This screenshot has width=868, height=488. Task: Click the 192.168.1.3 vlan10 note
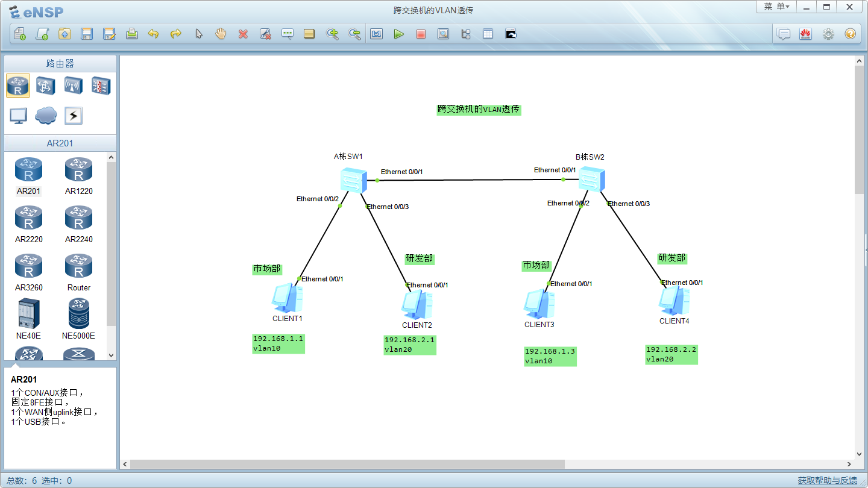[x=550, y=356]
